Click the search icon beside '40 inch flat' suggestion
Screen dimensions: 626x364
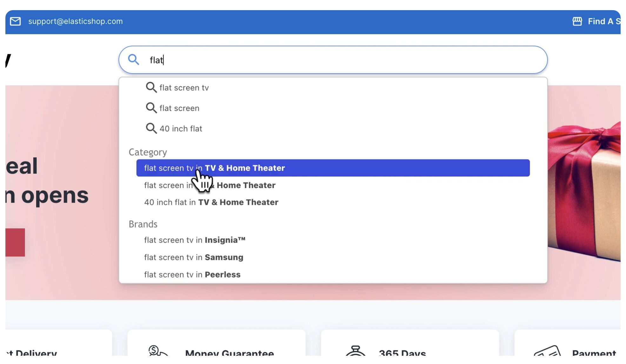coord(151,128)
